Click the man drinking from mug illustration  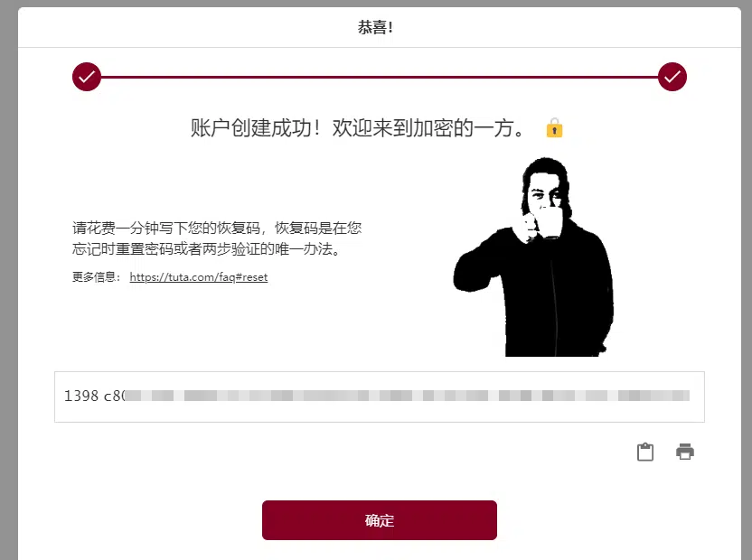pyautogui.click(x=534, y=257)
